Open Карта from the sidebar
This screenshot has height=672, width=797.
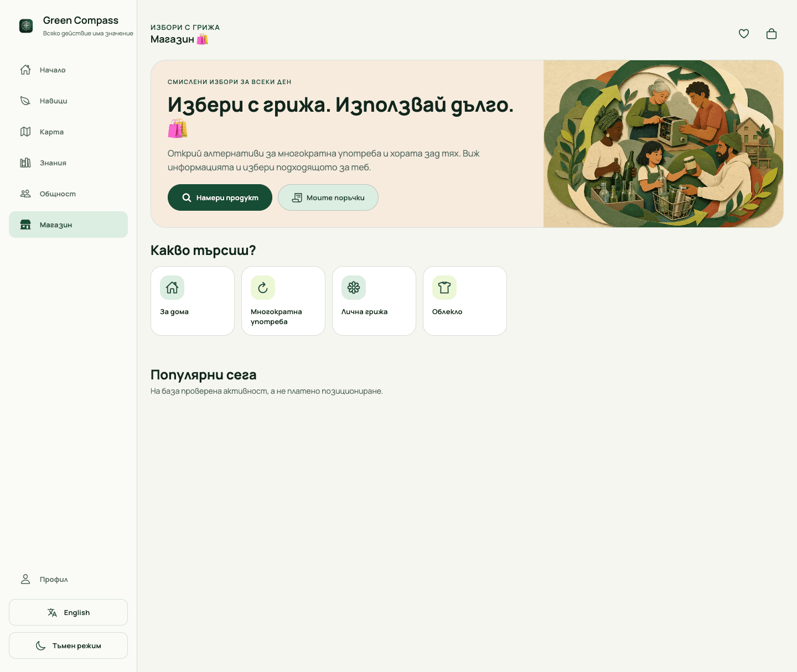tap(68, 132)
